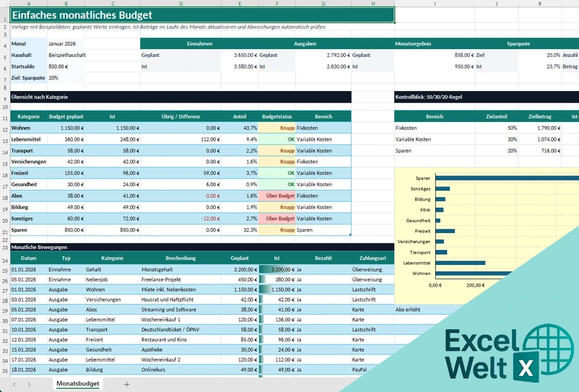Select actual expenses value 2.630,00 €
The height and width of the screenshot is (392, 579).
(323, 66)
